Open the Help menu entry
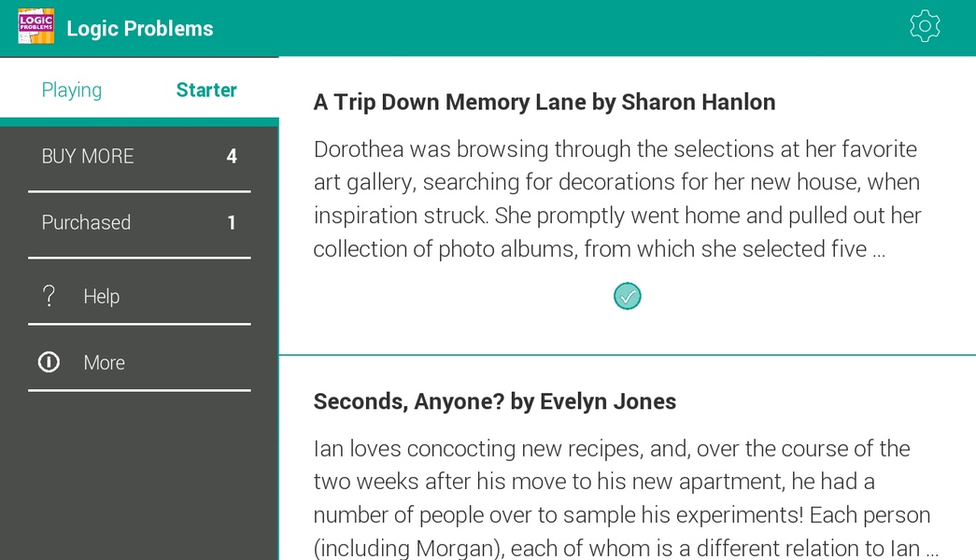The width and height of the screenshot is (976, 560). (139, 296)
